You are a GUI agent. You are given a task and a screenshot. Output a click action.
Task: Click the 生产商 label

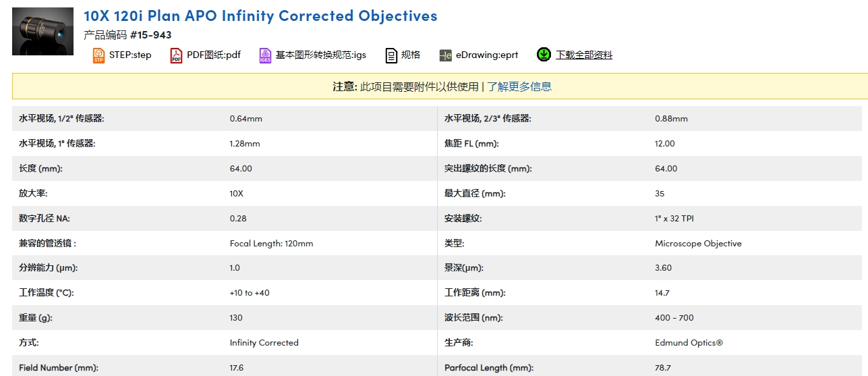[459, 343]
